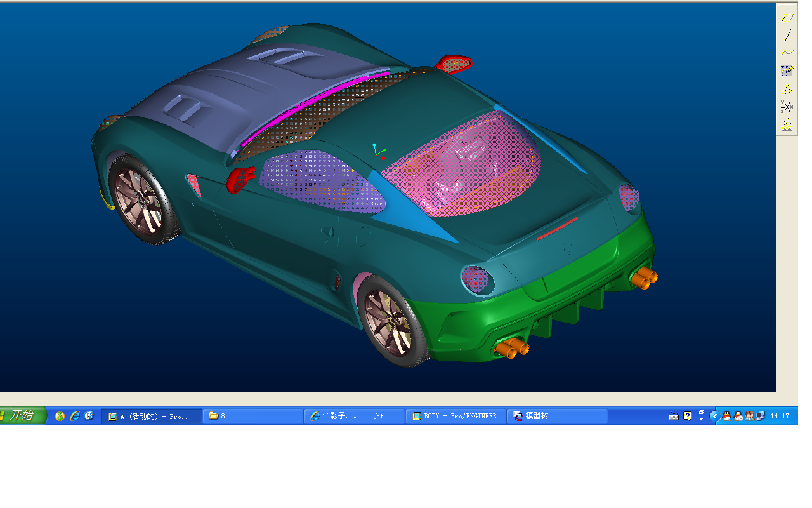The height and width of the screenshot is (508, 812).
Task: Click the language bar help icon
Action: (688, 417)
